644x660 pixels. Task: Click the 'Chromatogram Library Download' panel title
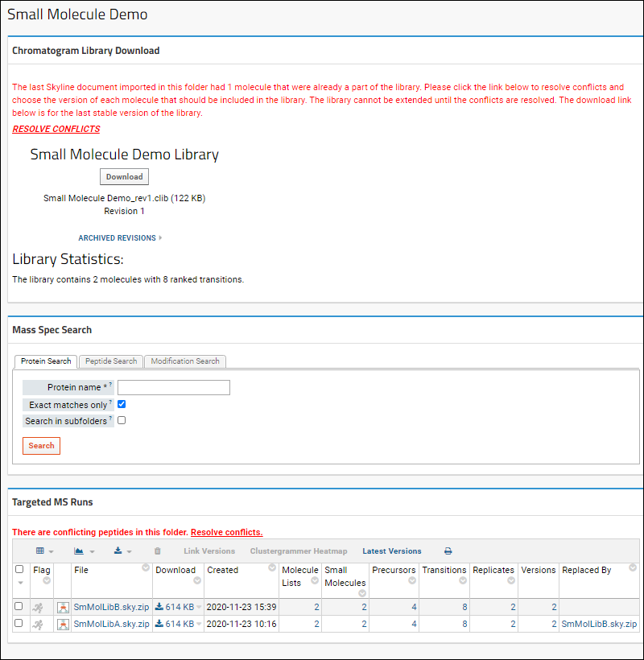pyautogui.click(x=86, y=51)
